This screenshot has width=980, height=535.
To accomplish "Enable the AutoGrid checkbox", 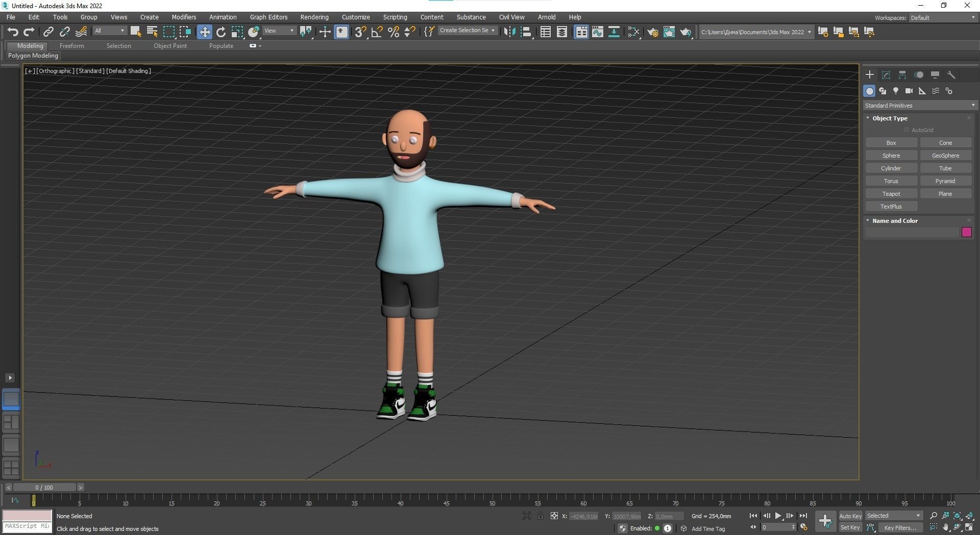I will [x=906, y=130].
